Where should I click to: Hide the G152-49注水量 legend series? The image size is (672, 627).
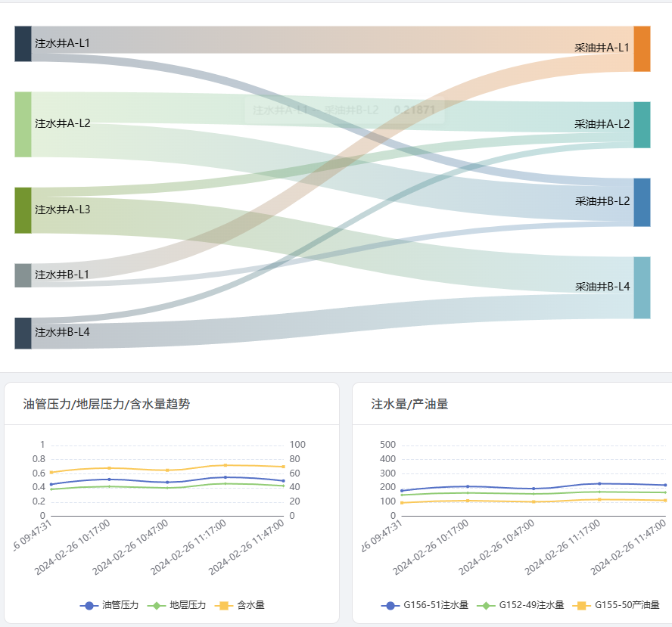point(521,605)
